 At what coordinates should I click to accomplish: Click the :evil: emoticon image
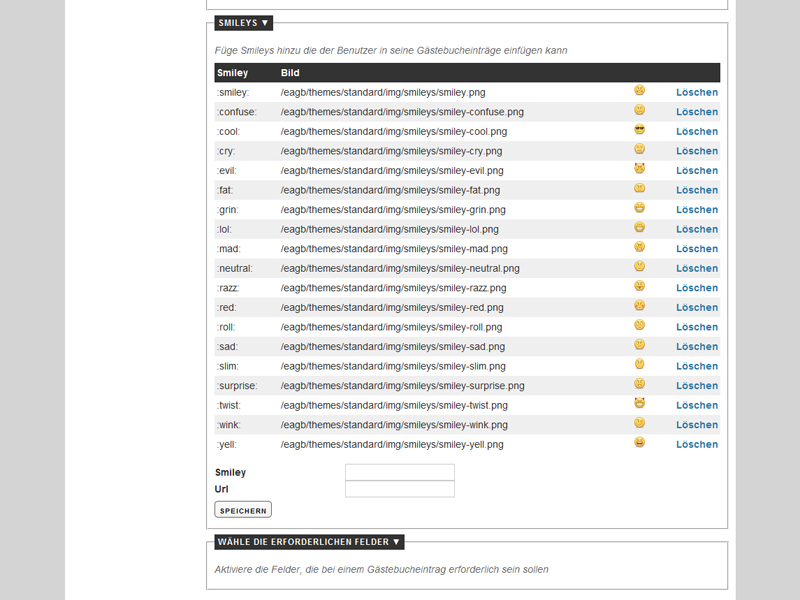(x=639, y=168)
